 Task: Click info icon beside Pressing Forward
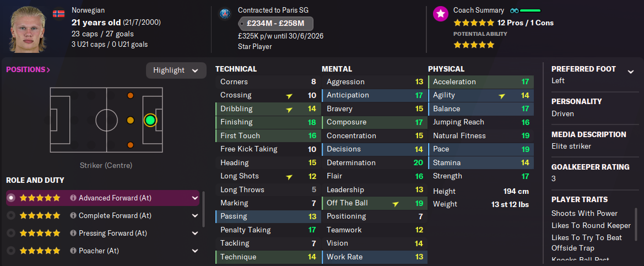(x=73, y=233)
